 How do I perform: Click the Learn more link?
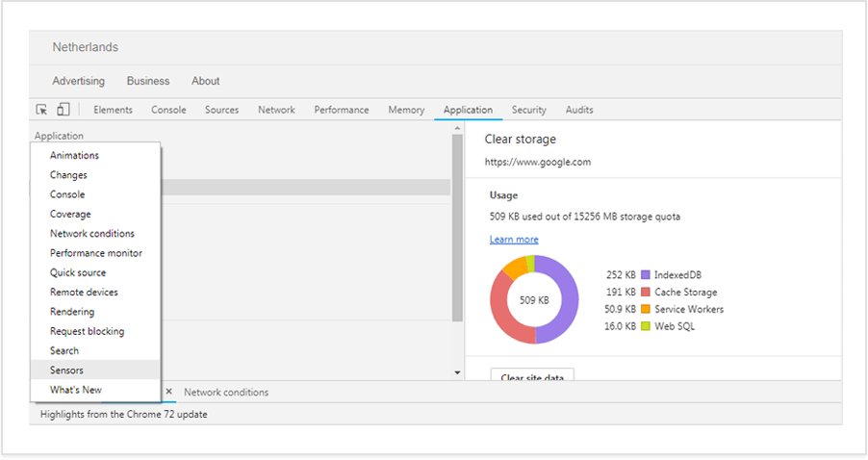[x=514, y=240]
